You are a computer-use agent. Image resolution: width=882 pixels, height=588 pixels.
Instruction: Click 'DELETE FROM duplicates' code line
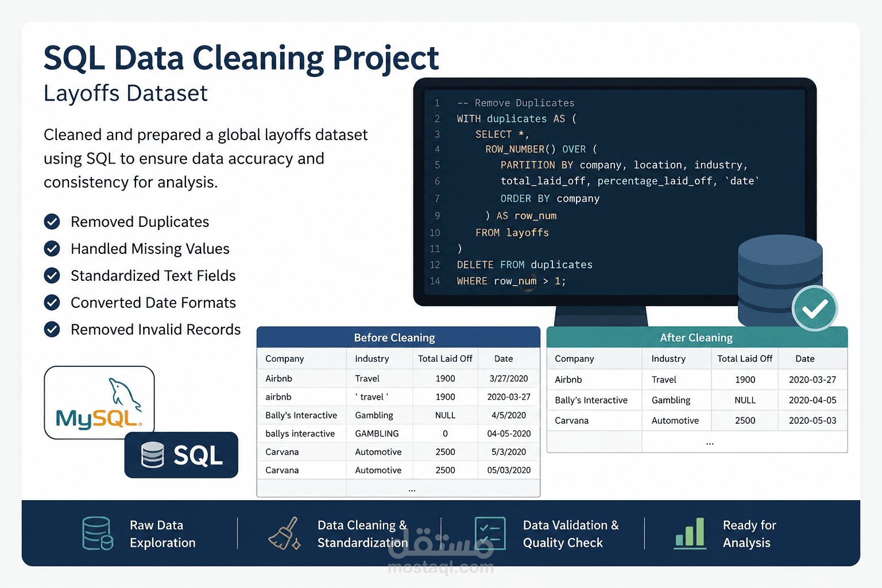point(525,265)
